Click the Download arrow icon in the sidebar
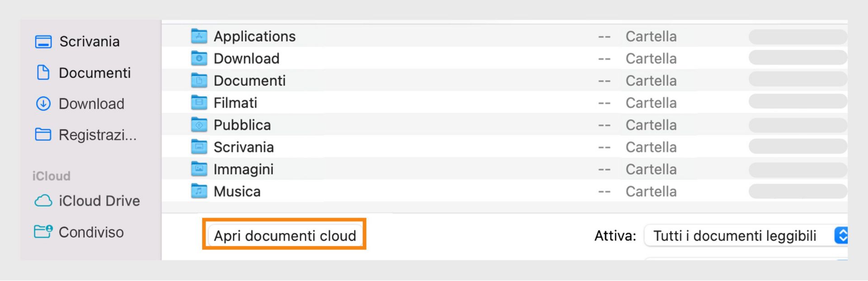The image size is (868, 281). [42, 104]
